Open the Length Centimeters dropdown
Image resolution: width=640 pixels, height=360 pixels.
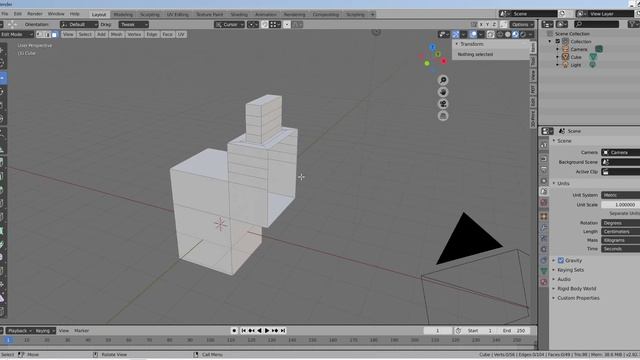click(x=620, y=231)
